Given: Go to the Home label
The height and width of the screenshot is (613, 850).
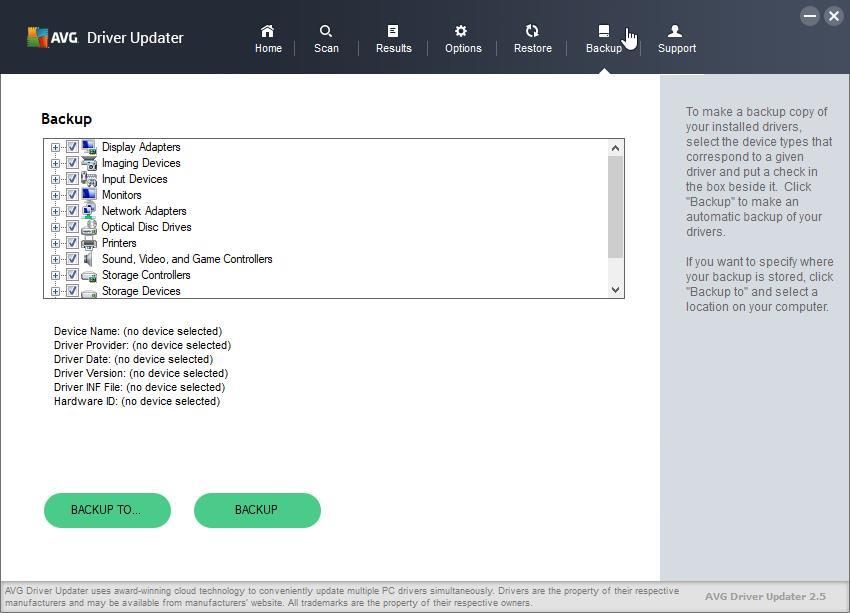Looking at the screenshot, I should [268, 48].
